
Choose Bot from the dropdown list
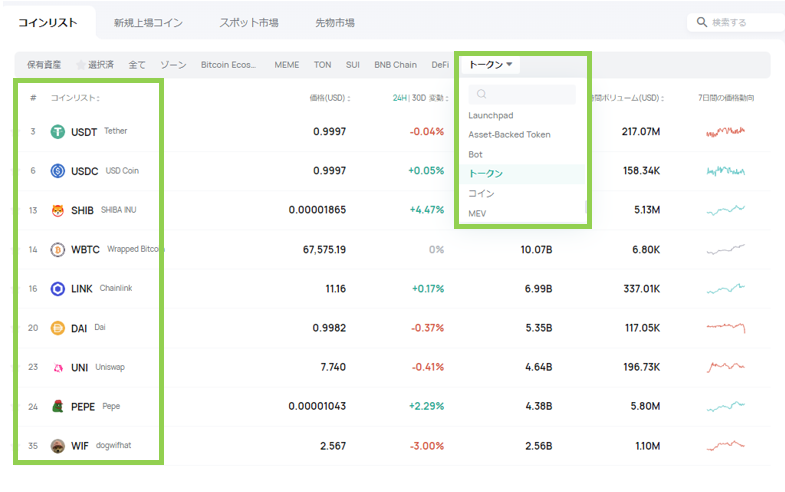click(x=475, y=154)
